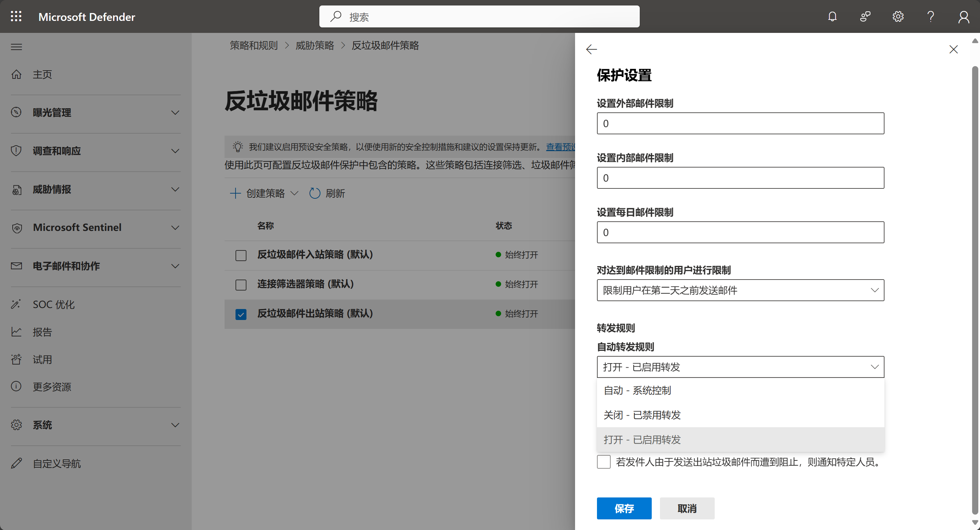The width and height of the screenshot is (980, 530).
Task: Expand the Microsoft Sentinel section chevron
Action: (175, 228)
